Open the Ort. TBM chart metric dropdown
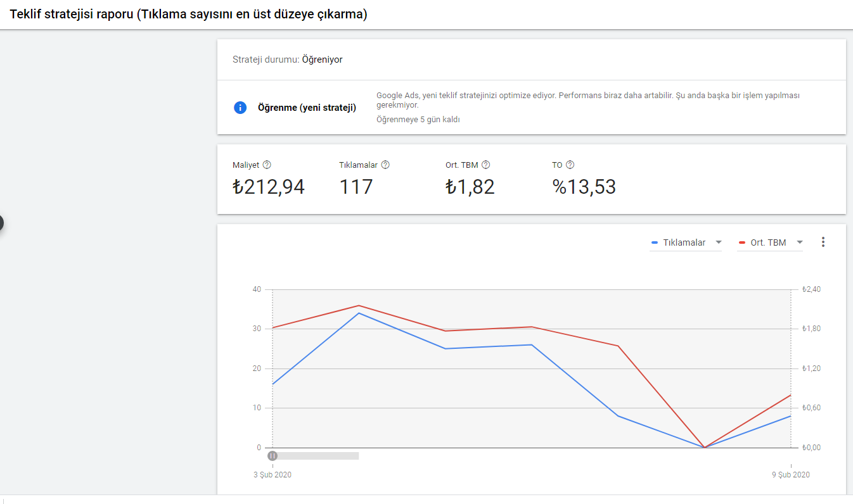853x504 pixels. click(770, 243)
